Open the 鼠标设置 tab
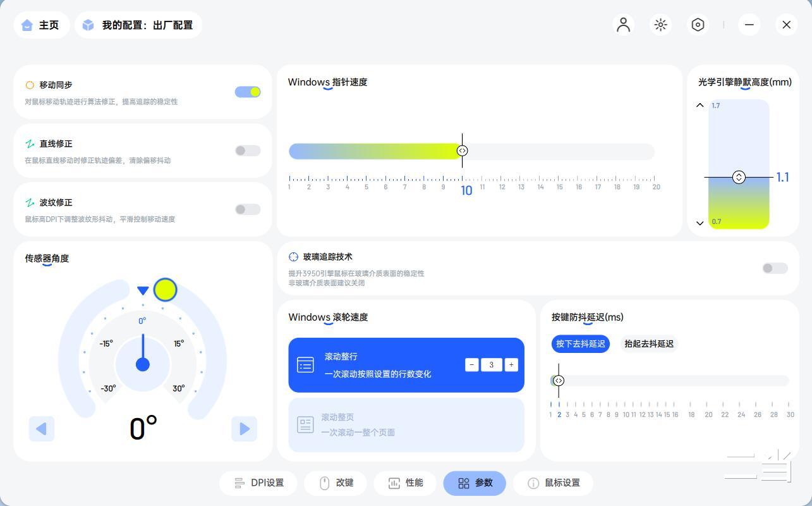 tap(554, 483)
